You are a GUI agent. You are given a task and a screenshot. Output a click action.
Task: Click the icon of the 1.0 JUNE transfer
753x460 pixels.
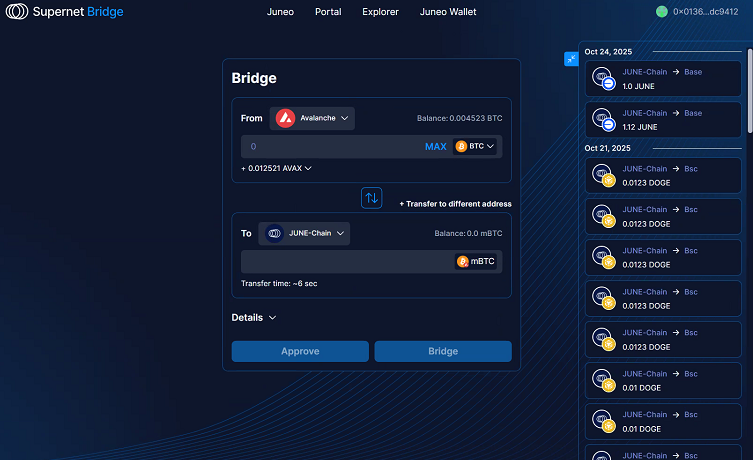(604, 79)
